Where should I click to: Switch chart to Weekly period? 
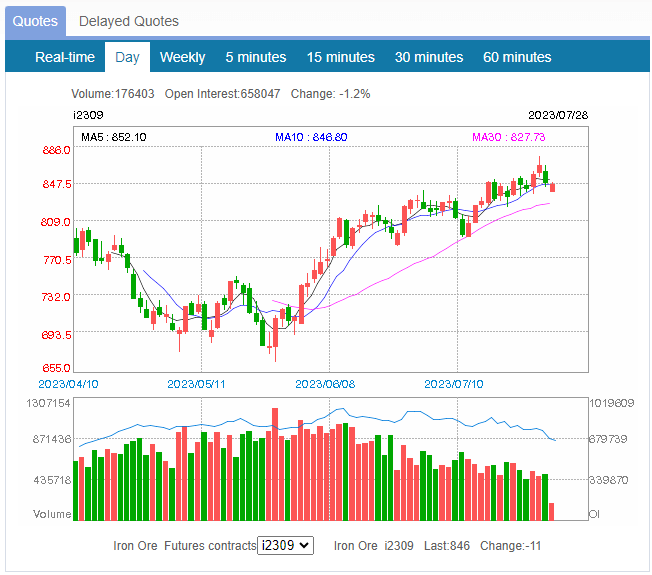point(182,57)
